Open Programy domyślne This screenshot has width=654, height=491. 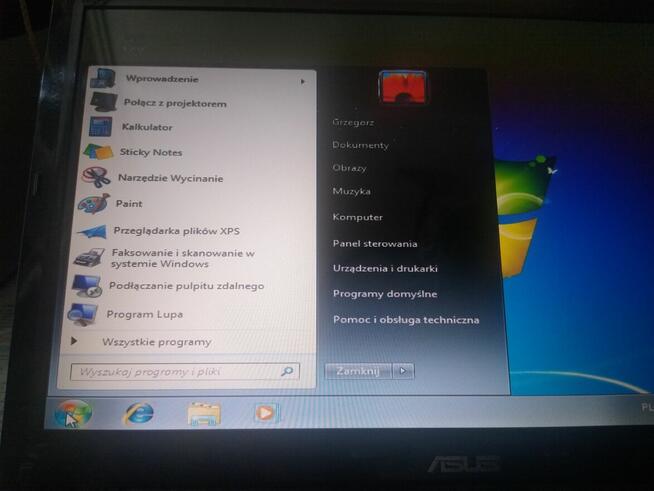click(x=385, y=294)
